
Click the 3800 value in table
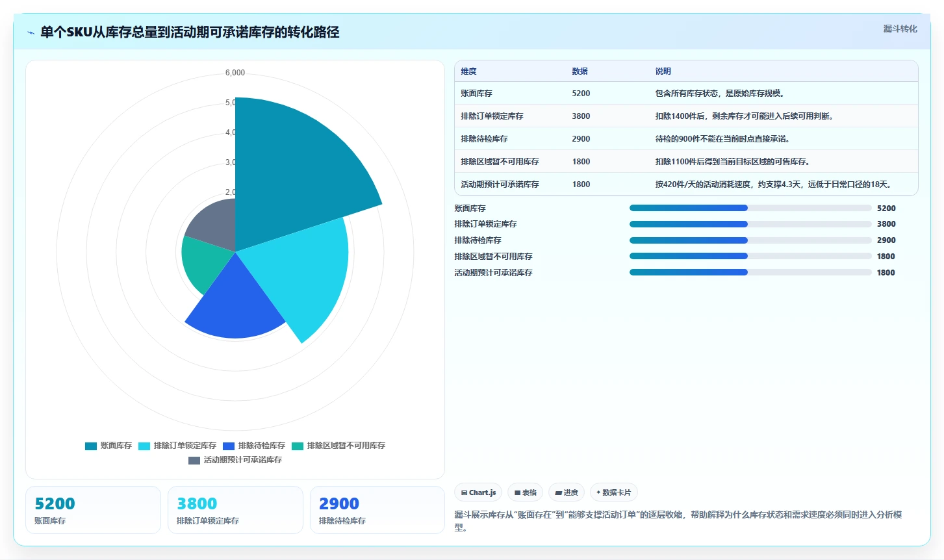(581, 116)
